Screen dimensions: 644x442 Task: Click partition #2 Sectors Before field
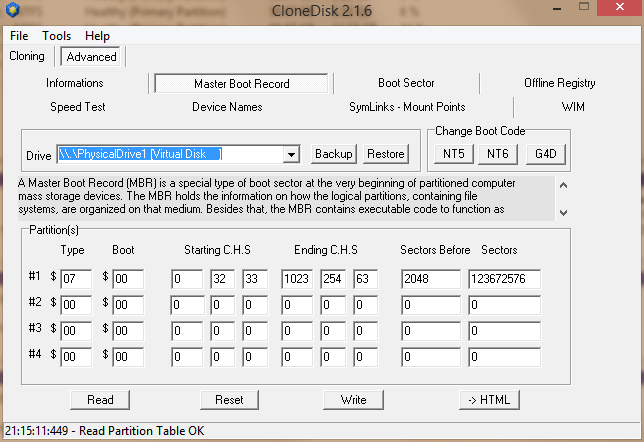(x=431, y=305)
